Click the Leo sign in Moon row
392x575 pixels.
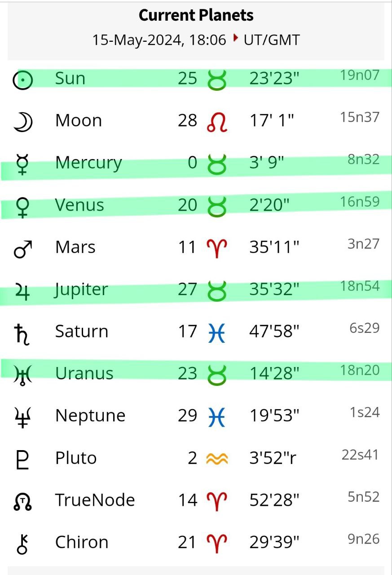tap(217, 122)
